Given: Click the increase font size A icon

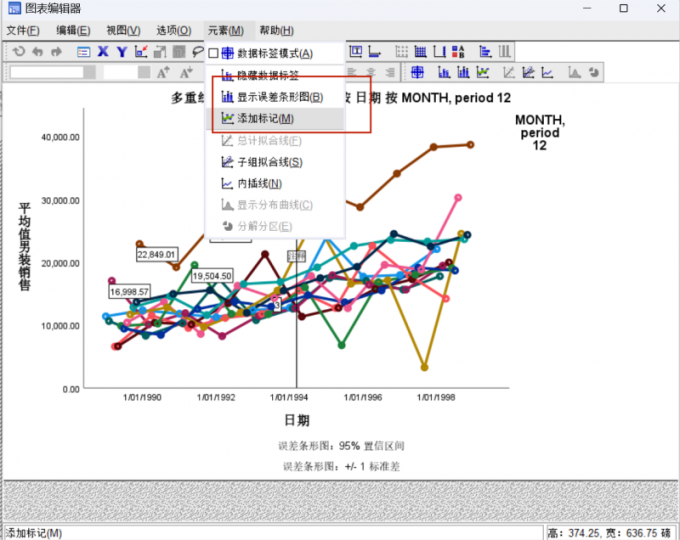Looking at the screenshot, I should (163, 72).
